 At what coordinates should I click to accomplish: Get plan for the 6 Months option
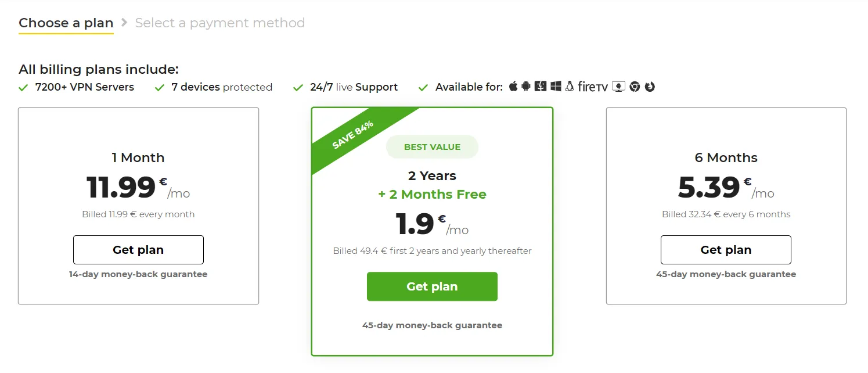tap(725, 249)
